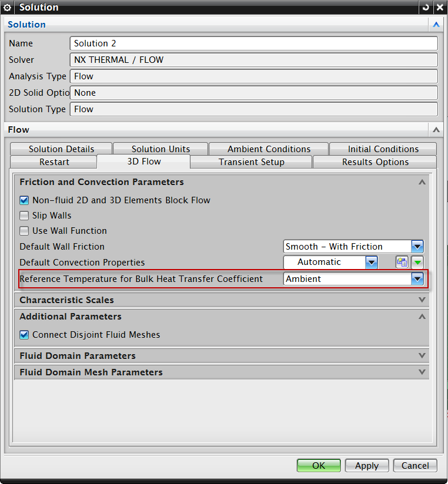Switch to the Transient Setup tab
Viewport: 448px width, 484px height.
point(251,162)
